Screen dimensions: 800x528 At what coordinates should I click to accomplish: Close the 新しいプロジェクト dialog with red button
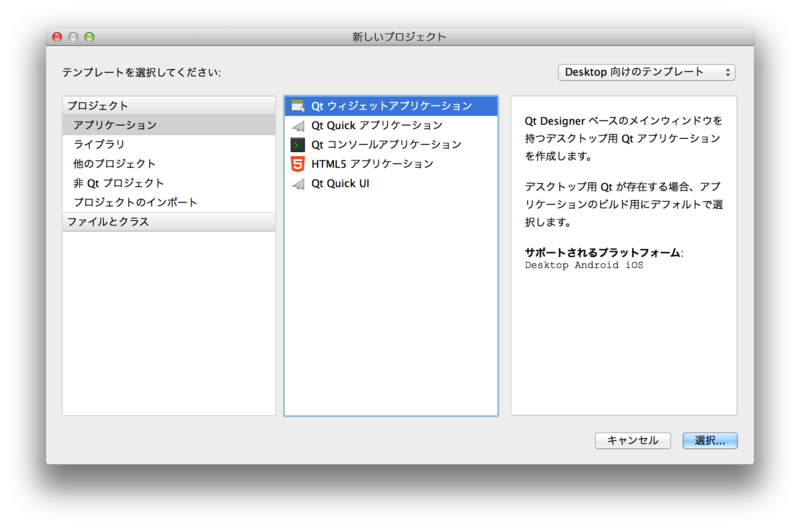coord(57,37)
